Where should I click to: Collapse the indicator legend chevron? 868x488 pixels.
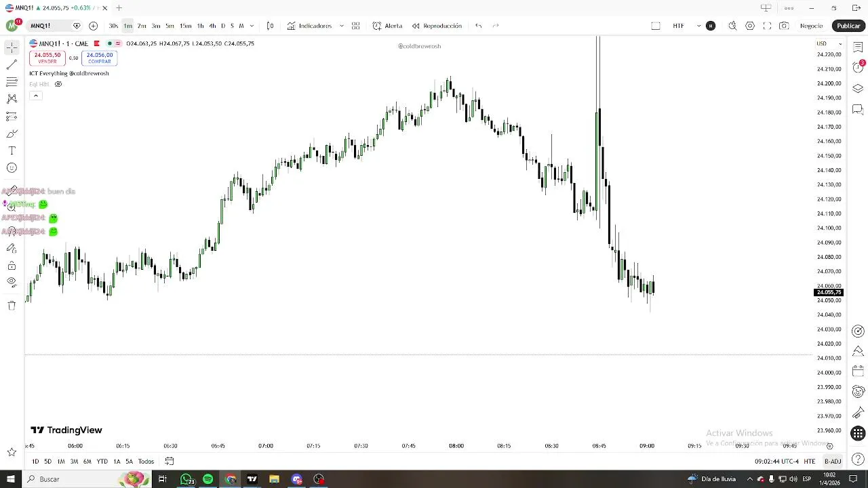36,96
